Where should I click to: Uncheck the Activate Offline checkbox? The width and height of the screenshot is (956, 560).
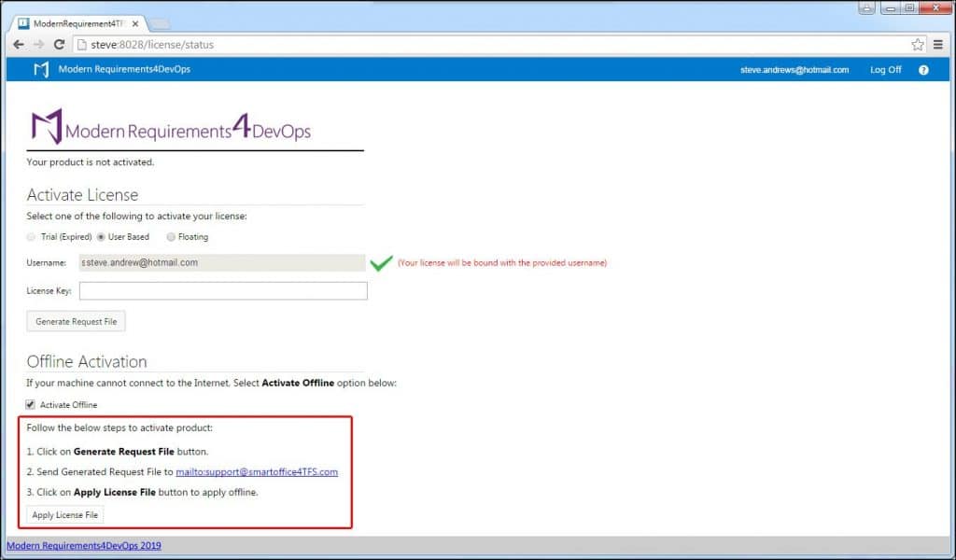click(x=32, y=404)
